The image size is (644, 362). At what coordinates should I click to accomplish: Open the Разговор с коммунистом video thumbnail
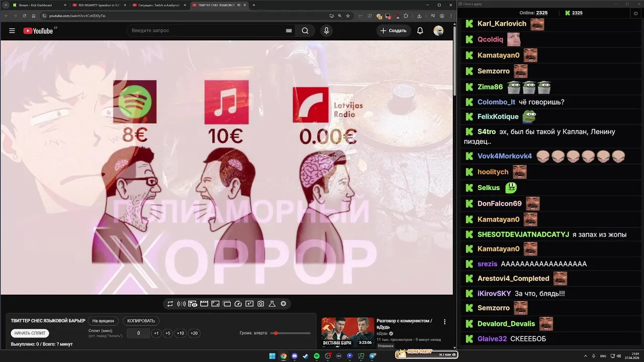348,332
